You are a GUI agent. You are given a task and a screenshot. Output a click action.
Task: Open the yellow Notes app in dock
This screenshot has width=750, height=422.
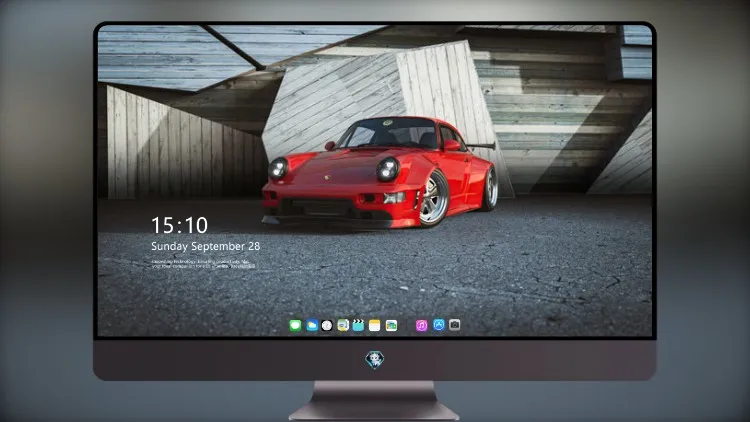(x=375, y=325)
